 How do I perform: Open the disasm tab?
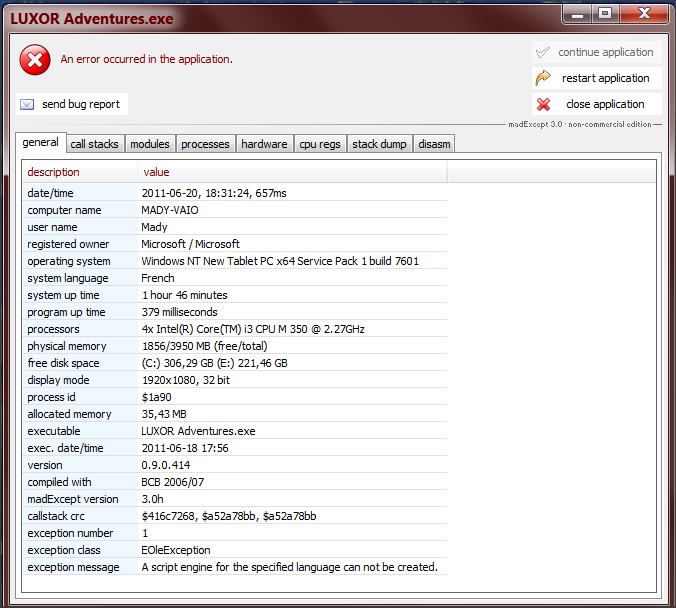[x=434, y=144]
